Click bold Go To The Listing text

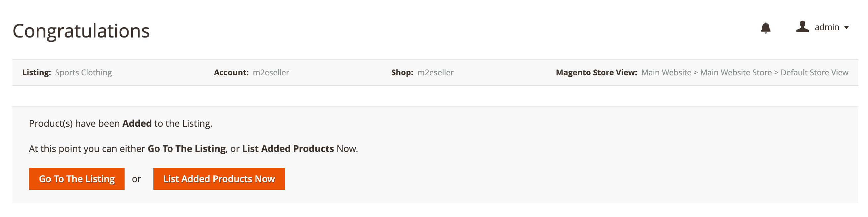[187, 149]
